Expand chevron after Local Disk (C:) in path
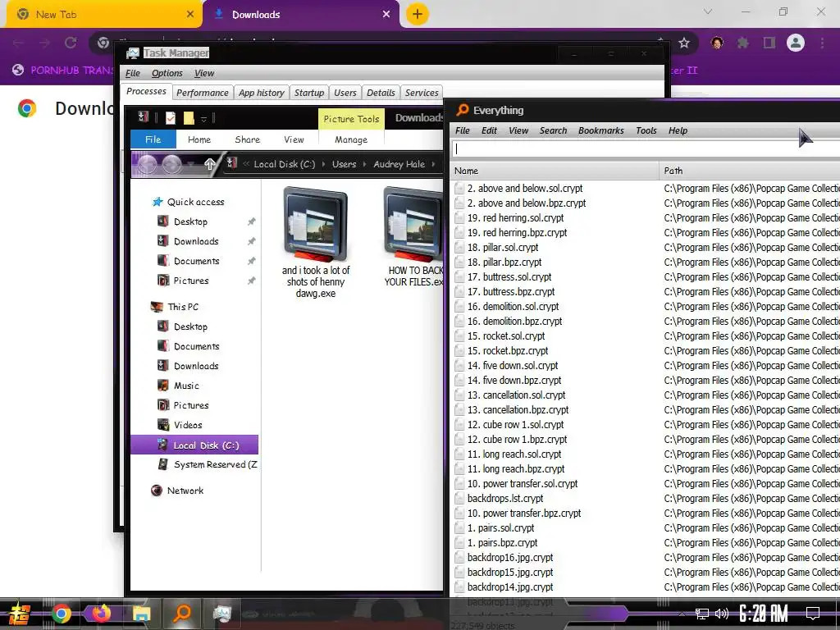 pos(323,164)
